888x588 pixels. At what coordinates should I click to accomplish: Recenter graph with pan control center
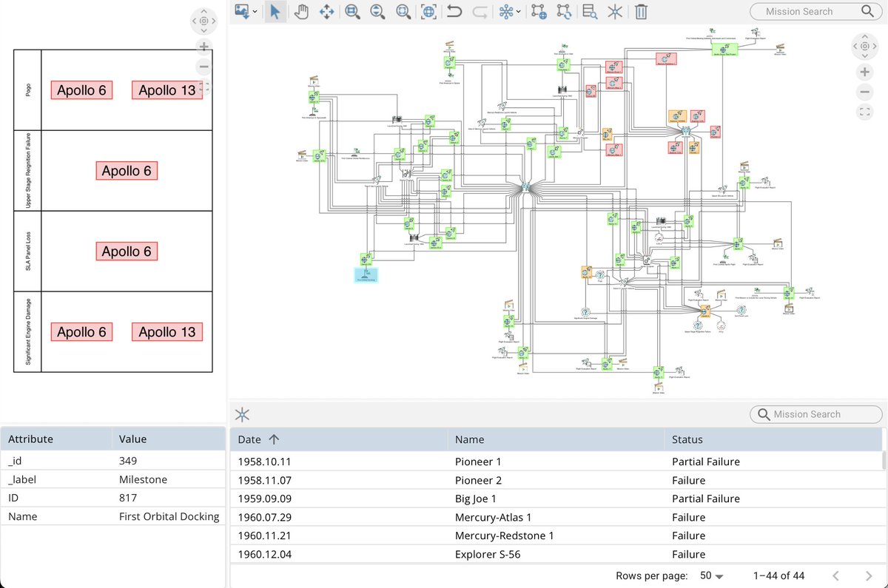pyautogui.click(x=864, y=46)
